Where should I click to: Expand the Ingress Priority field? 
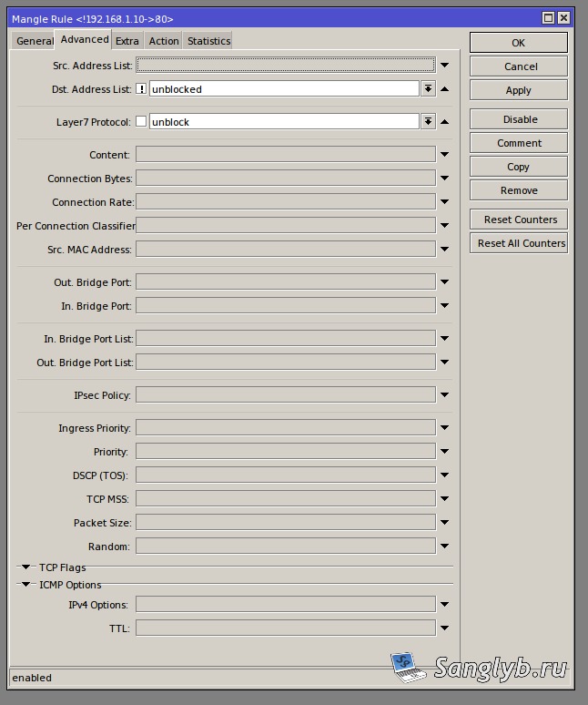pyautogui.click(x=445, y=427)
